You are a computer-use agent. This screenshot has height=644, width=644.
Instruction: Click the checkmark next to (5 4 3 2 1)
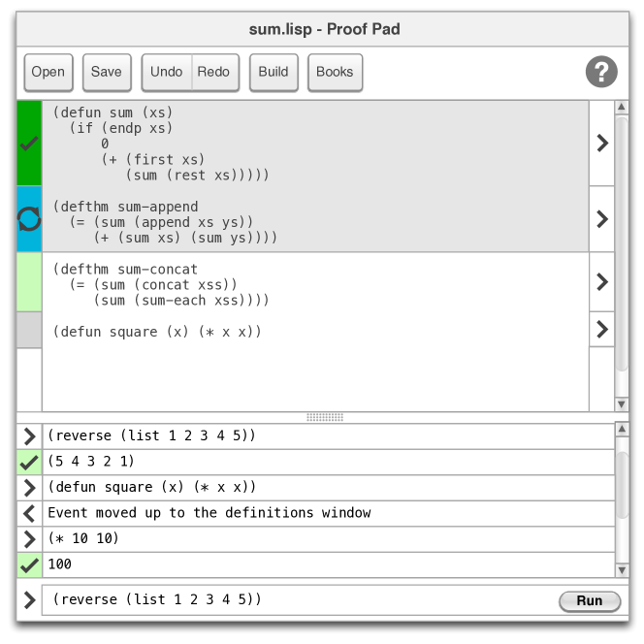point(29,463)
